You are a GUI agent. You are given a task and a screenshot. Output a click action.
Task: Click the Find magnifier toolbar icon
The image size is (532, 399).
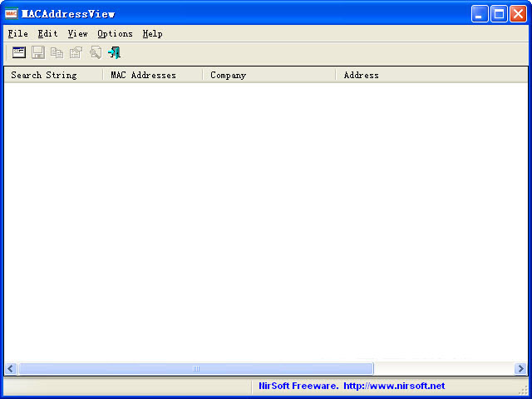click(x=95, y=52)
